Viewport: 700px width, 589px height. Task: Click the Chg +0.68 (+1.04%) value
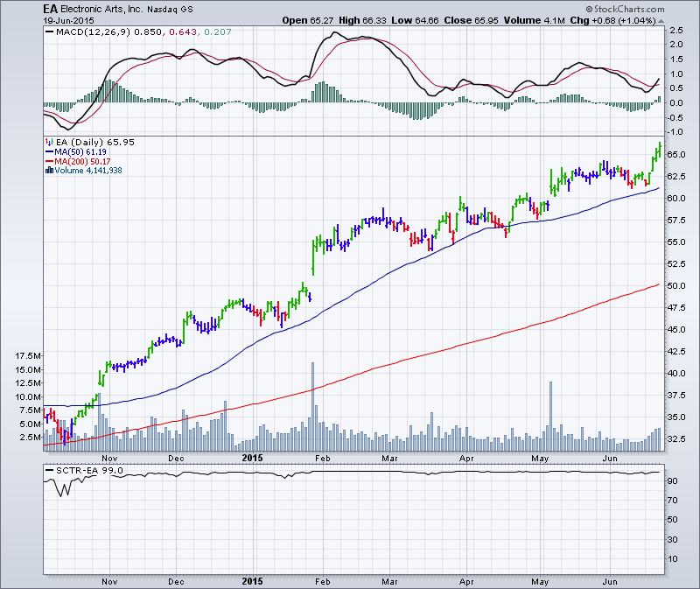pyautogui.click(x=613, y=20)
